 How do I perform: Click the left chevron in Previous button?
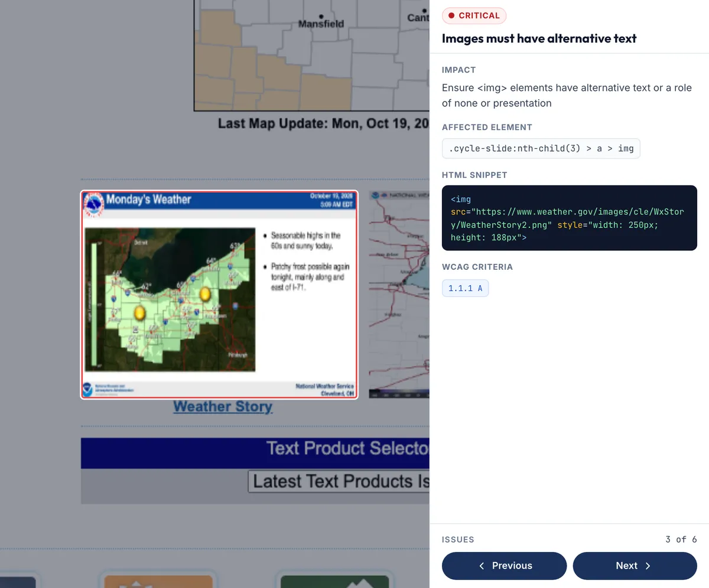(482, 566)
